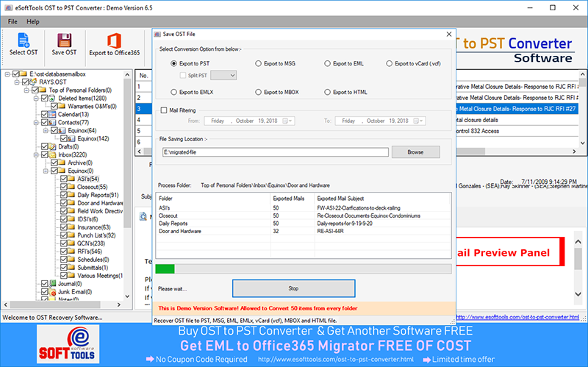Click the Junk E-mail folder icon
This screenshot has width=588, height=367.
click(53, 292)
